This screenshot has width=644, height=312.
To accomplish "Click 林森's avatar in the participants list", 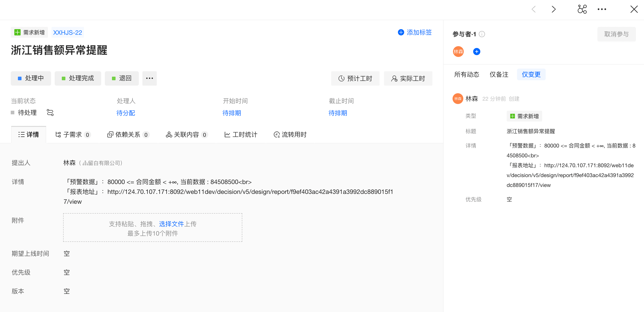I will click(458, 52).
